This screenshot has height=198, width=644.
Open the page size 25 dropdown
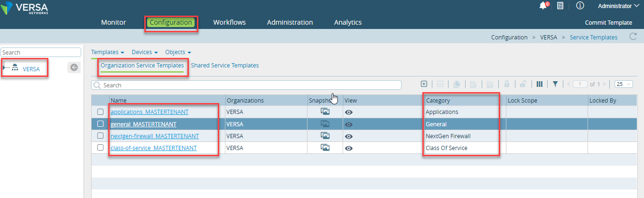coord(624,84)
